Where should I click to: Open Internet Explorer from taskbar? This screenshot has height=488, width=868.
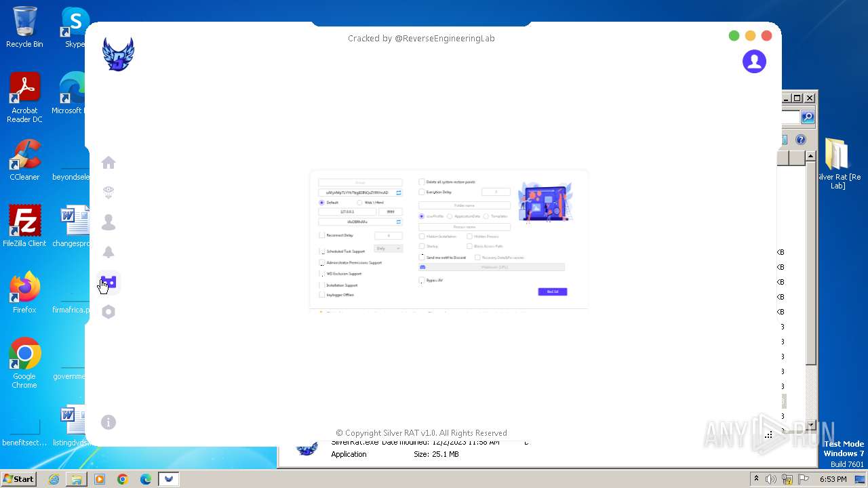click(54, 479)
